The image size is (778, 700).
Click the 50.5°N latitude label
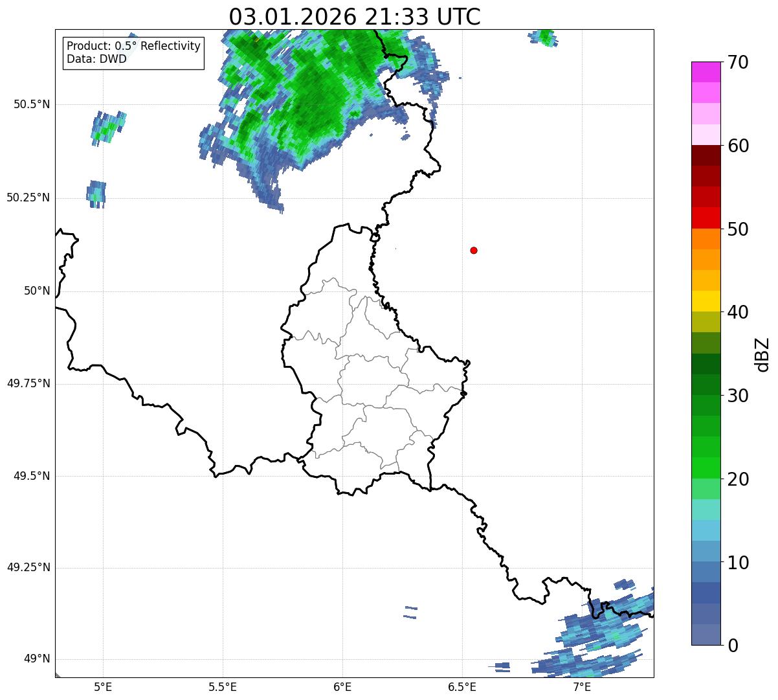32,104
